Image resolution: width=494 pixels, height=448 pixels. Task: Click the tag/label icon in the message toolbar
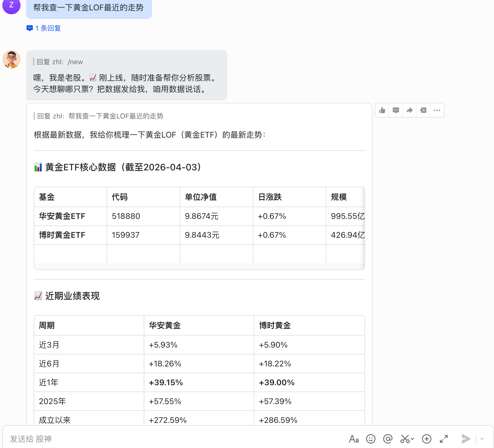tap(423, 110)
